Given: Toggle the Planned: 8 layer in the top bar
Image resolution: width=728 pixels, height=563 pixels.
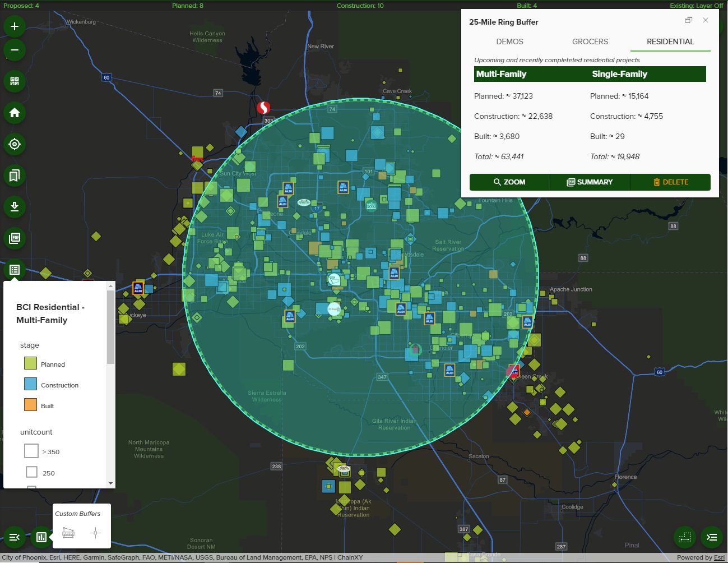Looking at the screenshot, I should coord(188,5).
